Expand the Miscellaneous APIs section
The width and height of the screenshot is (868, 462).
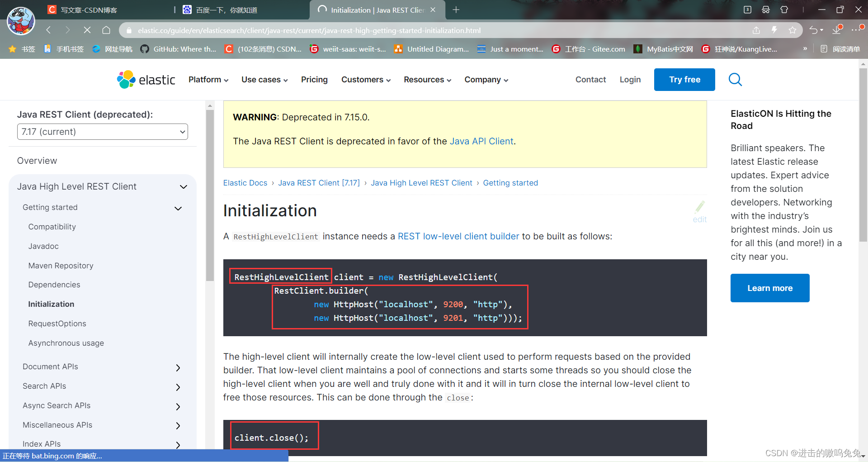point(178,425)
